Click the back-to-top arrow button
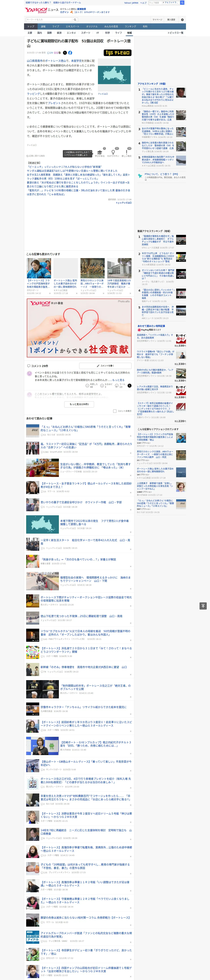Screen dimensions: 210x980 coord(203,606)
